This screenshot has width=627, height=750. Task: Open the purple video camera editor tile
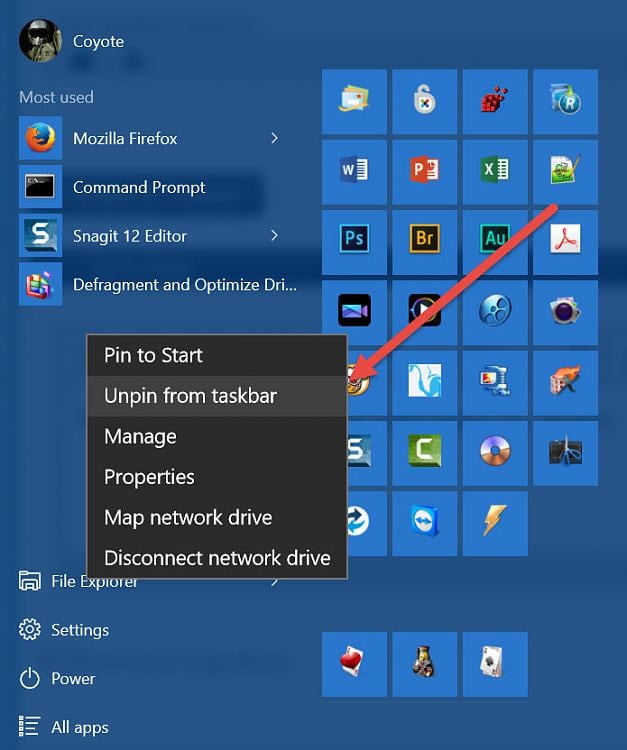click(x=354, y=312)
